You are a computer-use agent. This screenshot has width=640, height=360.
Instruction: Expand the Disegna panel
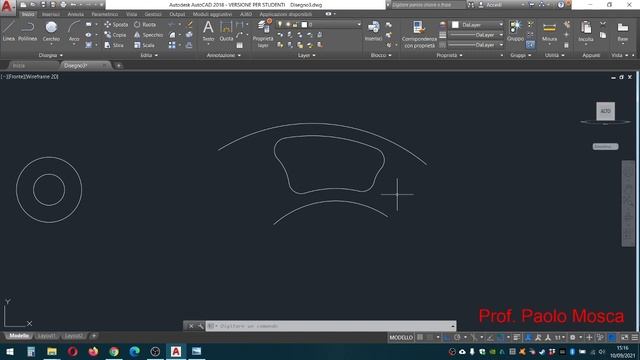(51, 55)
